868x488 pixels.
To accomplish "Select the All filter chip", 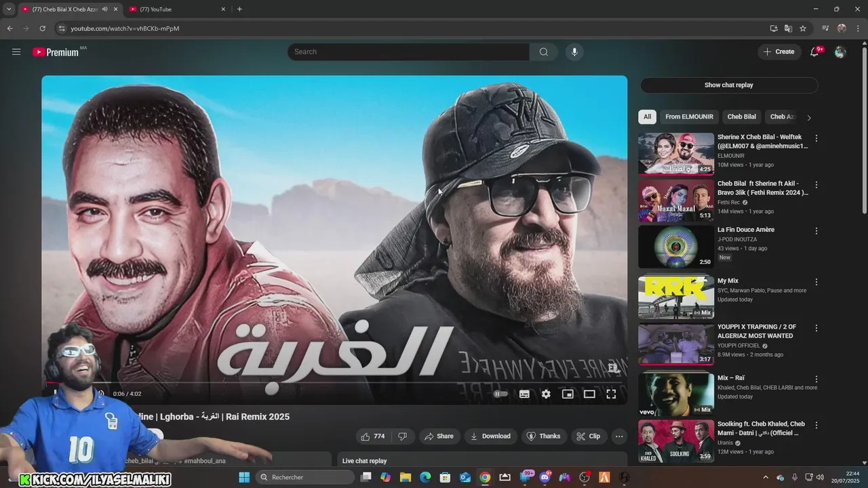I will [x=647, y=117].
